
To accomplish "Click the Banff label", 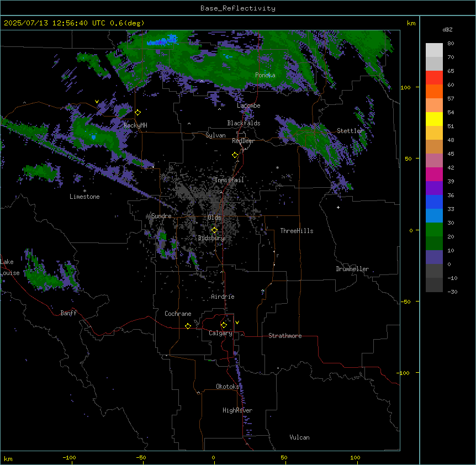I will click(68, 313).
